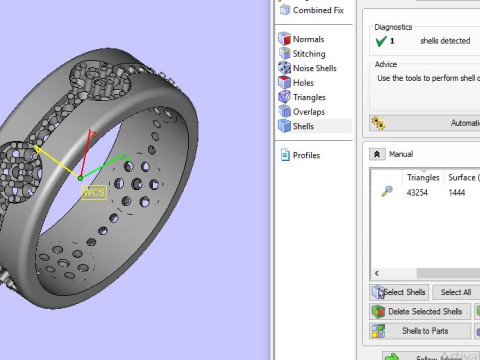Click the Noise Shells label
The height and width of the screenshot is (360, 480).
click(x=315, y=68)
